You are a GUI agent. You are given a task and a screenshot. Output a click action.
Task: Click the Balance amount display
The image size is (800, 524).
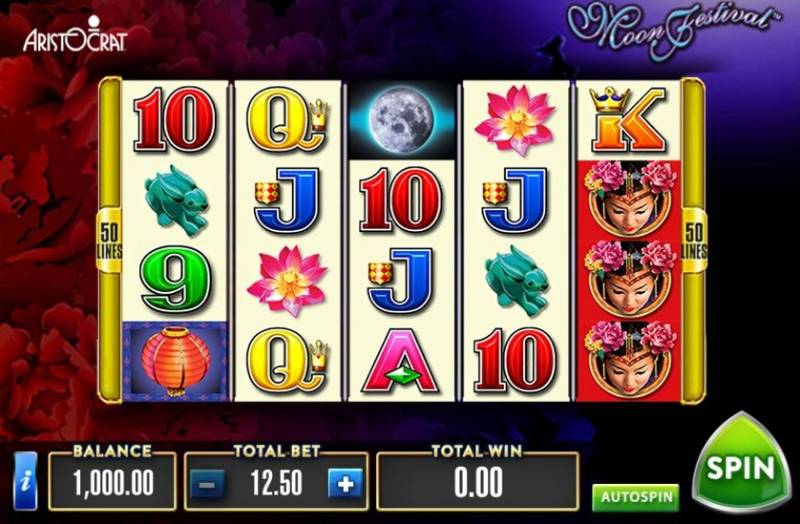click(112, 482)
